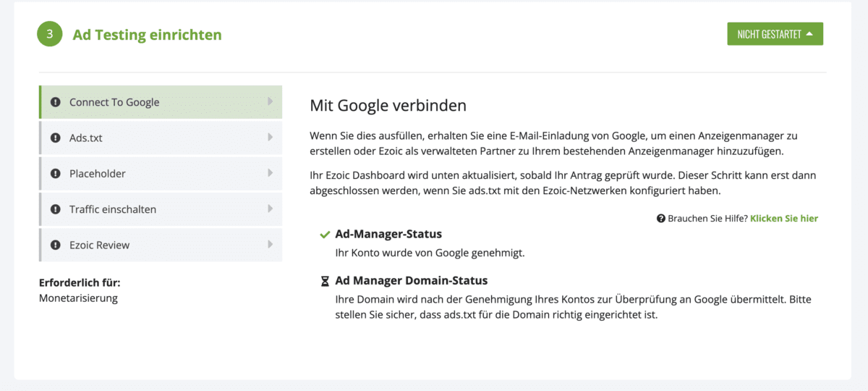The image size is (868, 391).
Task: Select the Traffic einschalten tab
Action: (x=161, y=209)
